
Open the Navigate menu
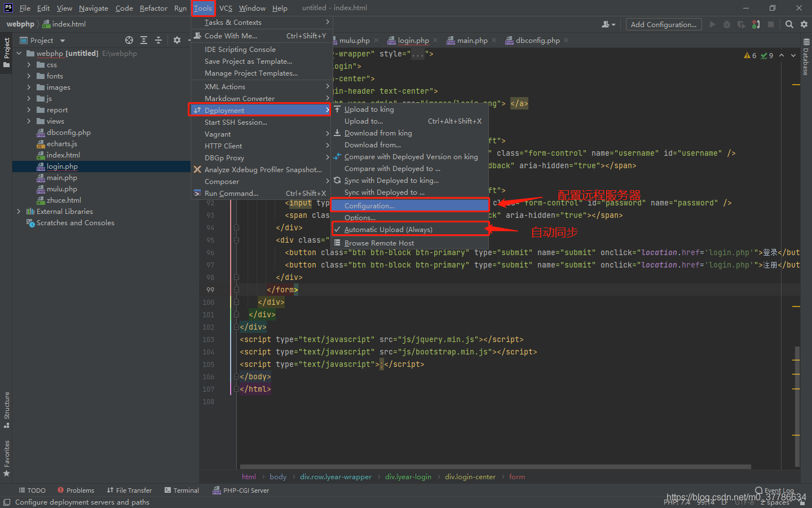94,8
